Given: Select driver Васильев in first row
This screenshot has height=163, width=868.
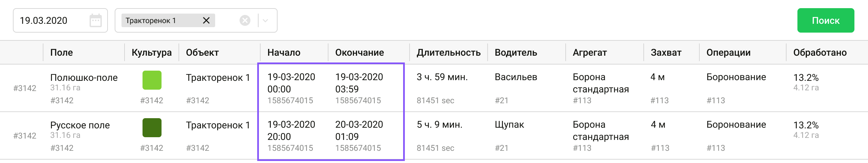Looking at the screenshot, I should 515,77.
